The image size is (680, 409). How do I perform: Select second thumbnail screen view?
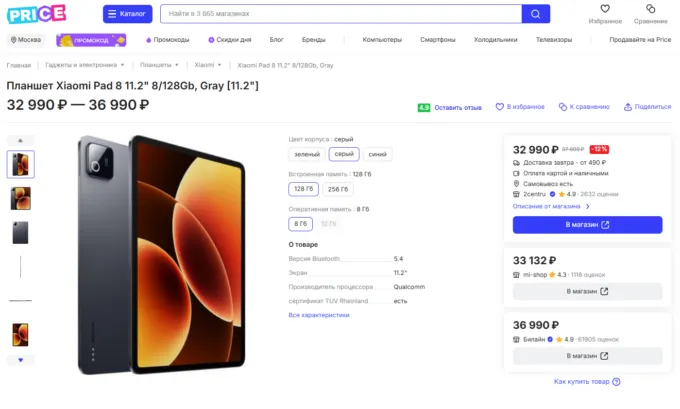[20, 198]
